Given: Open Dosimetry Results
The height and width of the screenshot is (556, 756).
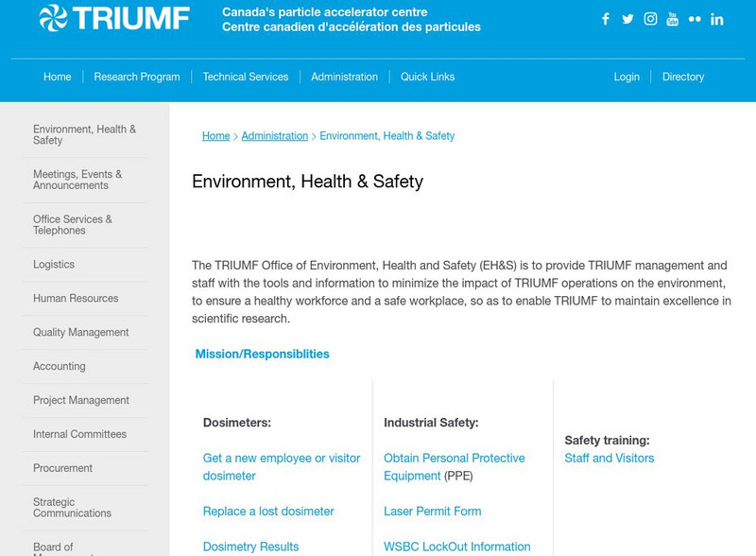Looking at the screenshot, I should [x=252, y=547].
